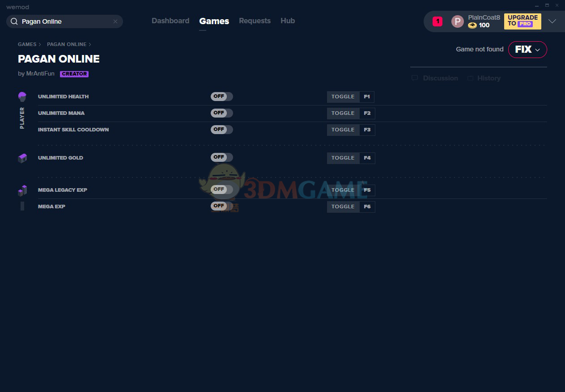Click UPGRADE TO PRO
Image resolution: width=565 pixels, height=392 pixels.
point(522,21)
